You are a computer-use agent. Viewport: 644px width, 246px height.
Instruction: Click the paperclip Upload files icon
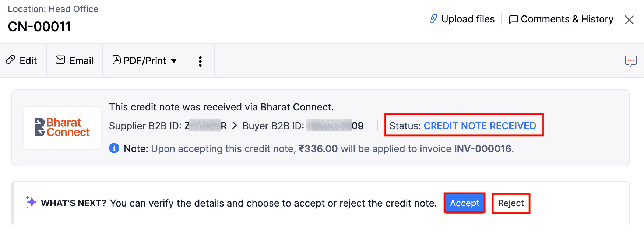tap(434, 19)
